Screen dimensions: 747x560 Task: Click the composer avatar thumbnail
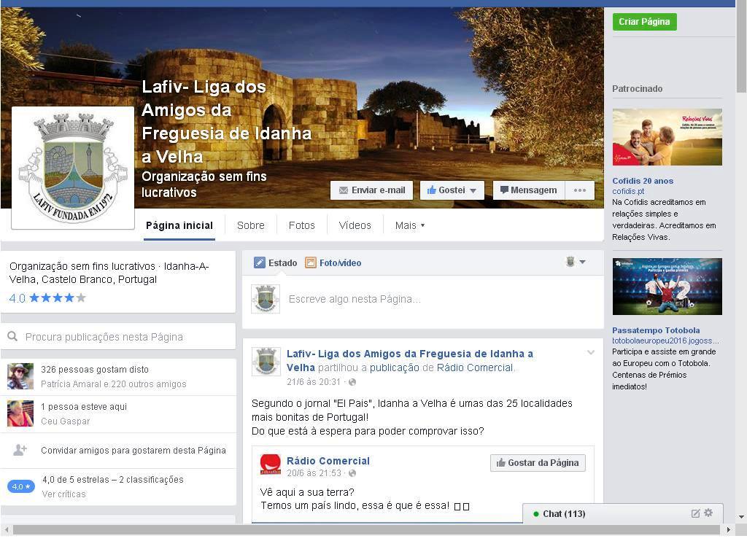(x=266, y=299)
